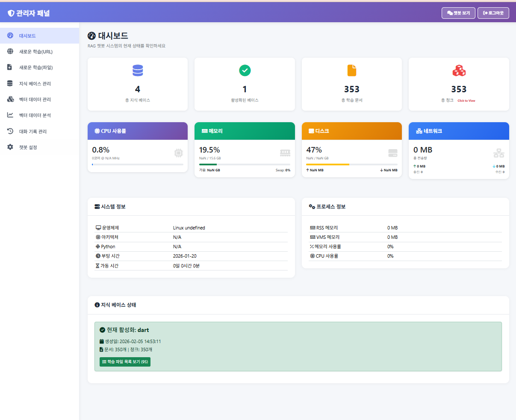Click the shield icon beside 관리자 패널
This screenshot has height=420, width=516.
click(11, 13)
